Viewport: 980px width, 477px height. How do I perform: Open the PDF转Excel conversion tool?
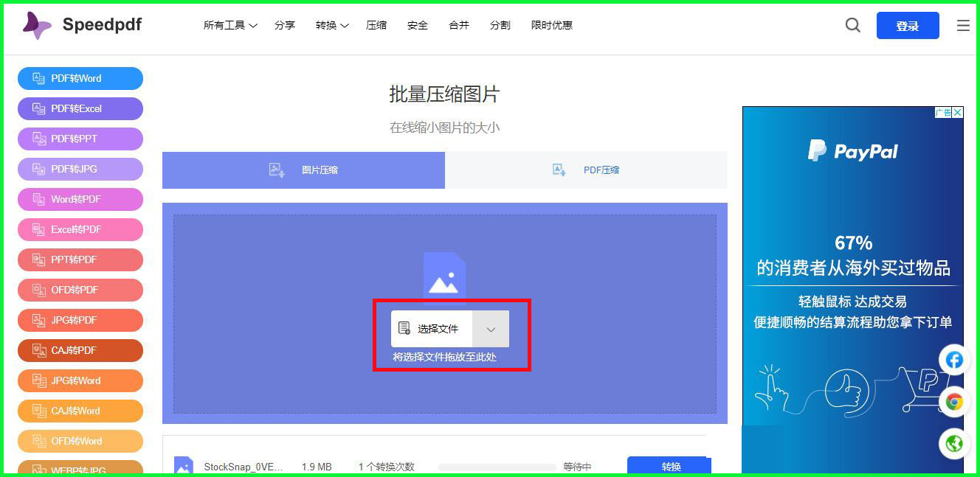click(80, 108)
